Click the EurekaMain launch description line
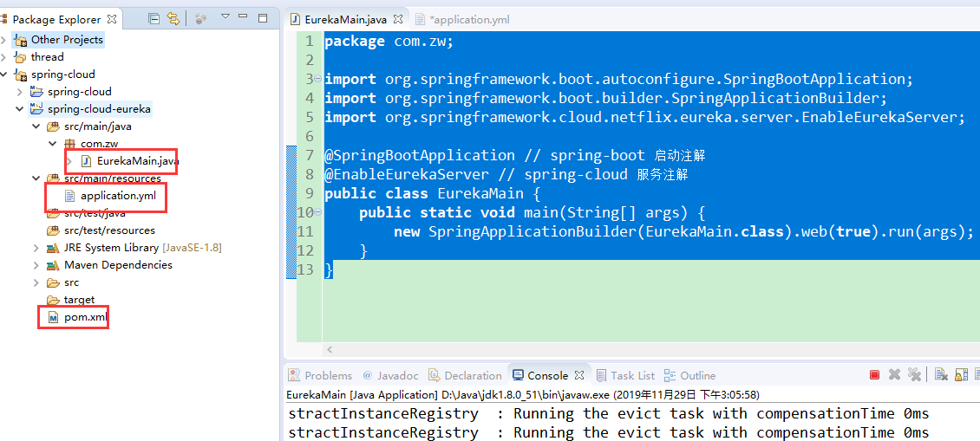Viewport: 980px width, 441px height. [x=522, y=395]
